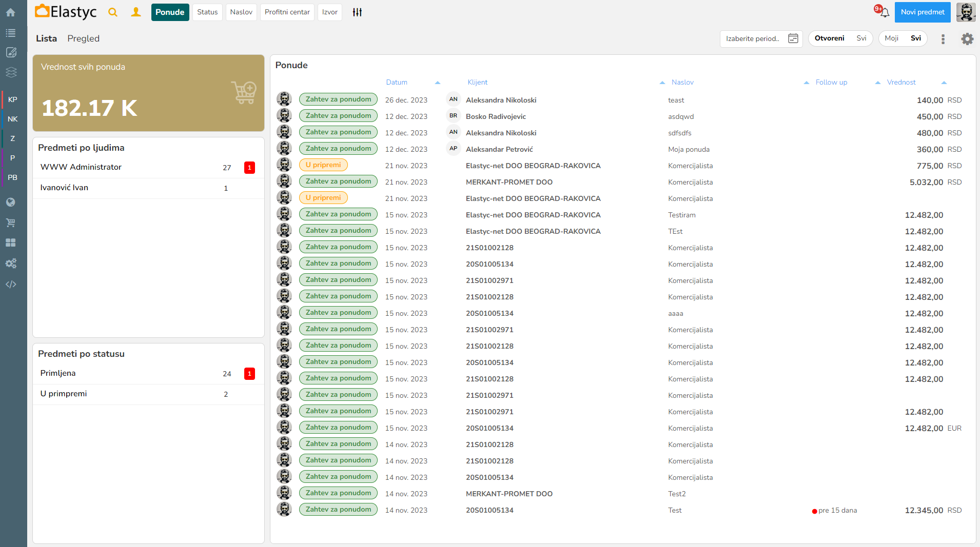The width and height of the screenshot is (980, 547).
Task: Open the Izaberite period date picker
Action: [x=761, y=38]
